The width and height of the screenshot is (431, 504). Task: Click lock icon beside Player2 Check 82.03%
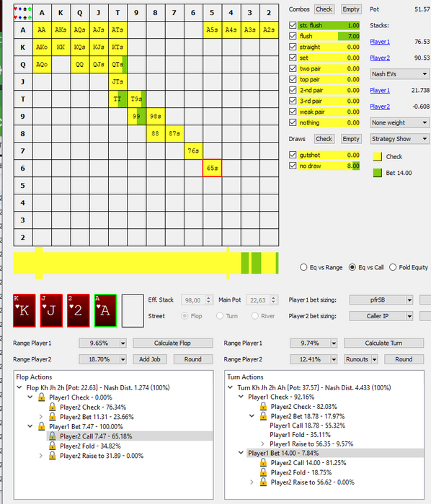click(x=263, y=407)
